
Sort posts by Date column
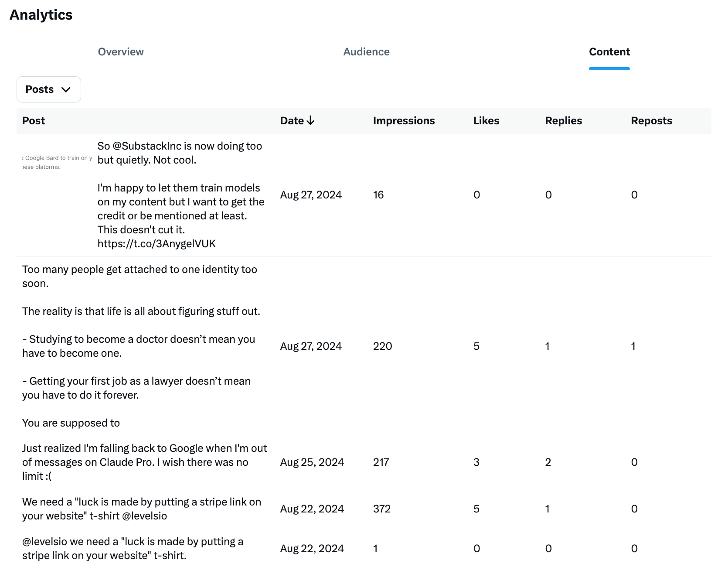(x=292, y=121)
